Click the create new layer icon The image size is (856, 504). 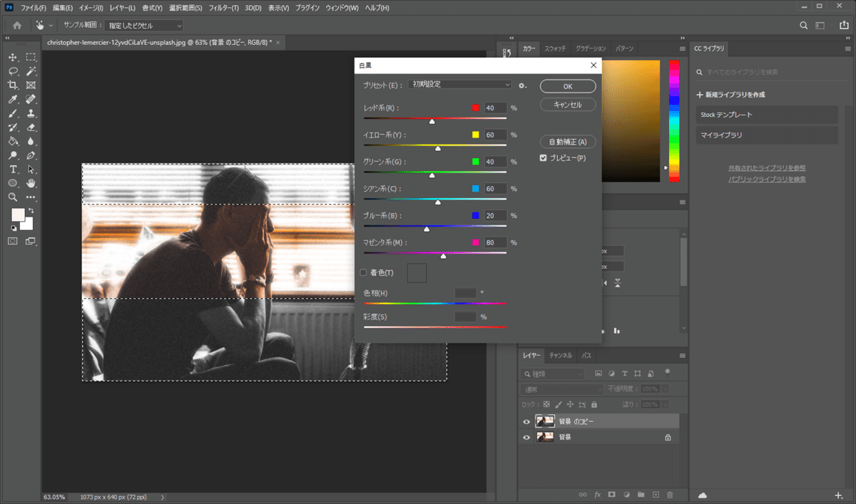(x=655, y=494)
